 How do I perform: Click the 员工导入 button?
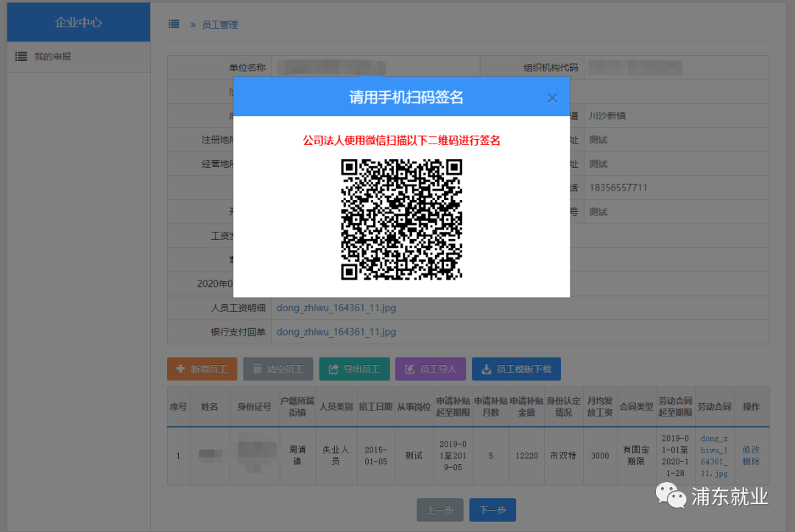tap(431, 369)
